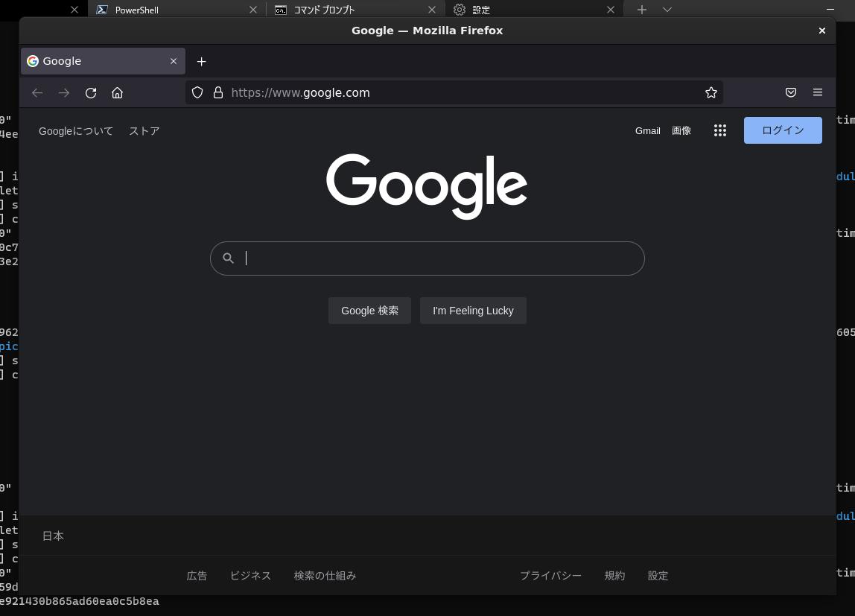Open new Firefox tab with plus
This screenshot has height=616, width=855.
(x=201, y=62)
